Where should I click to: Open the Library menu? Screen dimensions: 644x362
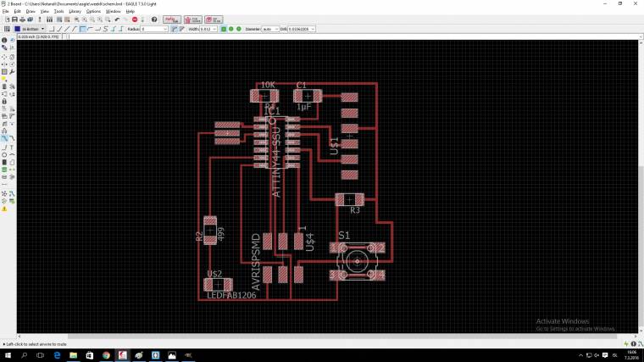click(x=75, y=12)
